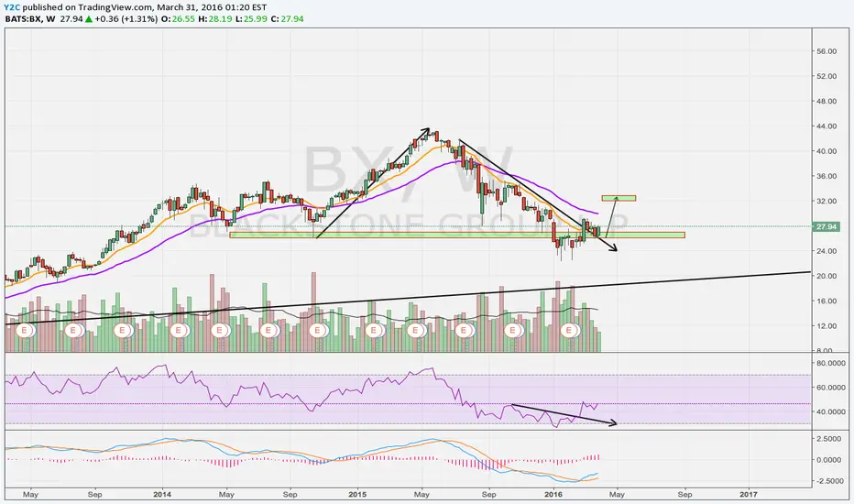Click the 27.94 current price tag on the axis
The image size is (854, 504).
(x=827, y=226)
